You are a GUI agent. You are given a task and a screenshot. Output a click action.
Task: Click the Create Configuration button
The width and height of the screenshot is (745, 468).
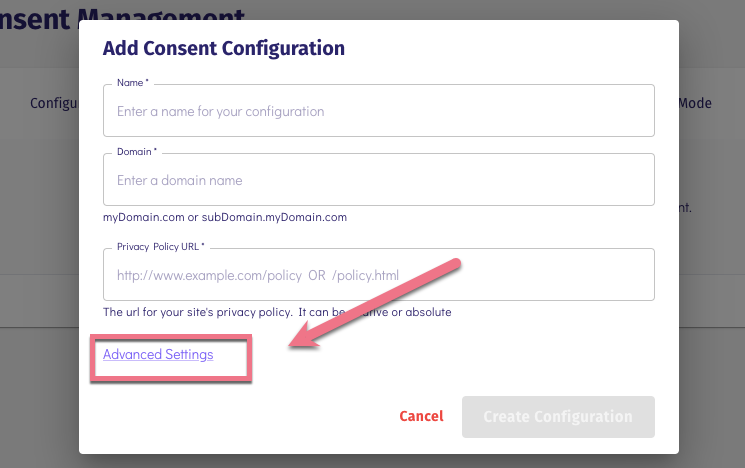pyautogui.click(x=558, y=416)
